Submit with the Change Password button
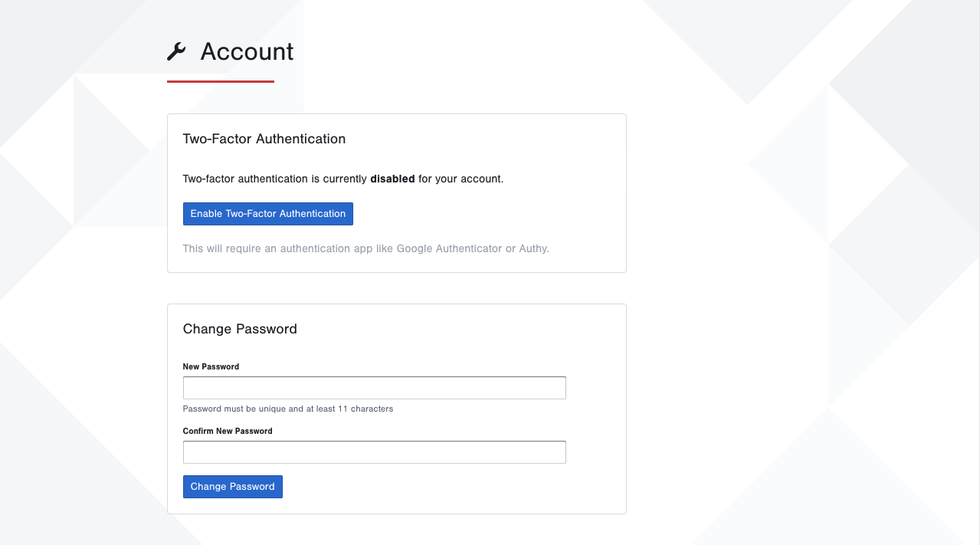The width and height of the screenshot is (980, 545). click(233, 487)
